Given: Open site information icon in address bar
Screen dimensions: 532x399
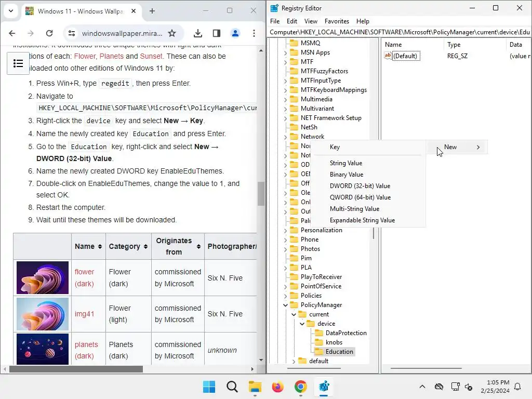Looking at the screenshot, I should point(72,33).
